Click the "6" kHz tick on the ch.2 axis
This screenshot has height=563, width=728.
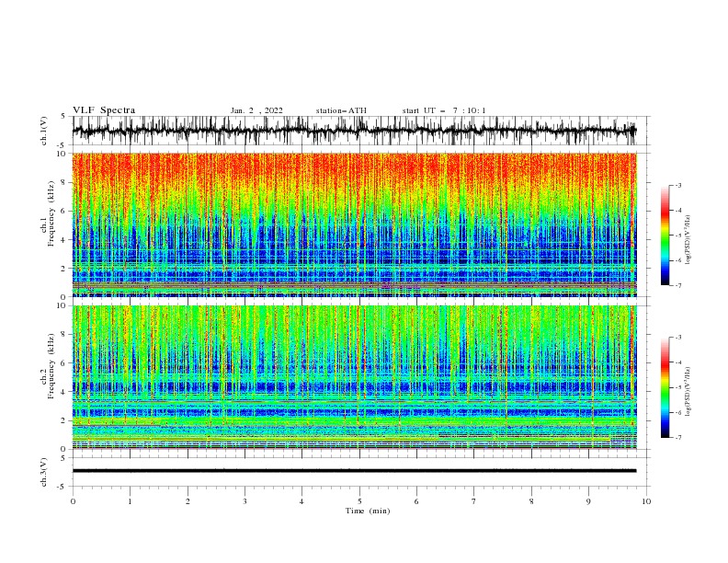64,363
